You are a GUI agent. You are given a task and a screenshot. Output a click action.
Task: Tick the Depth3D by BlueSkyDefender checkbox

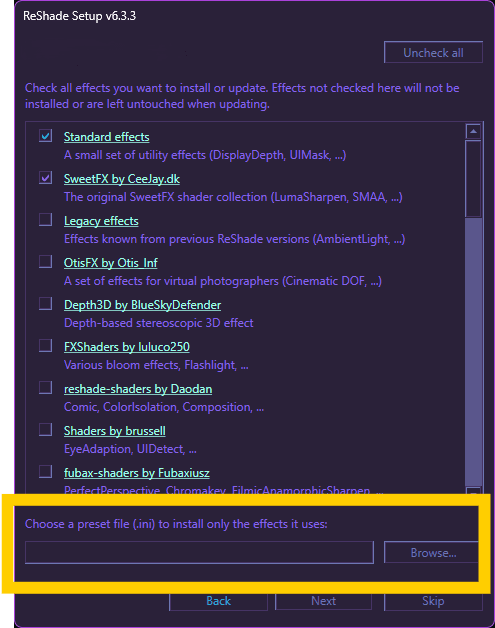[45, 304]
